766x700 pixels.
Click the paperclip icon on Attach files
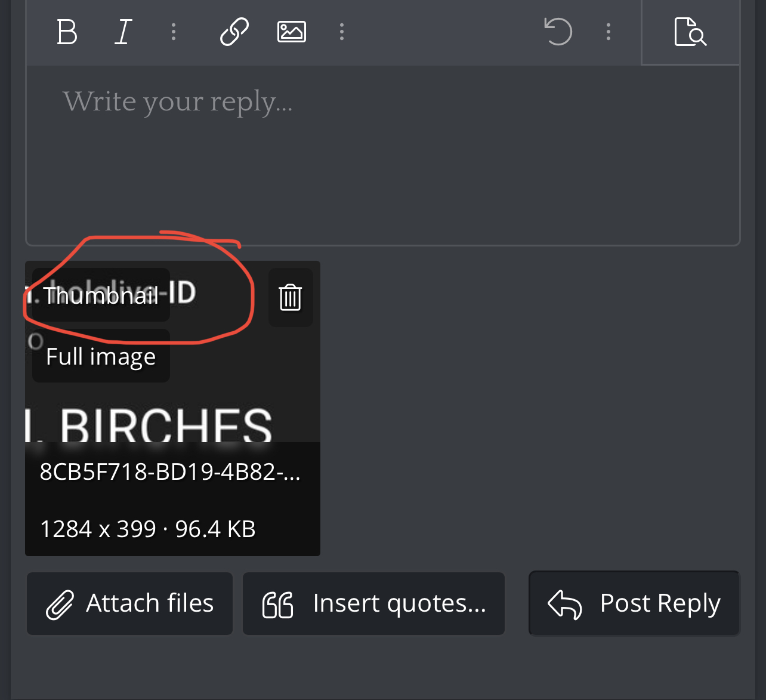pyautogui.click(x=60, y=605)
